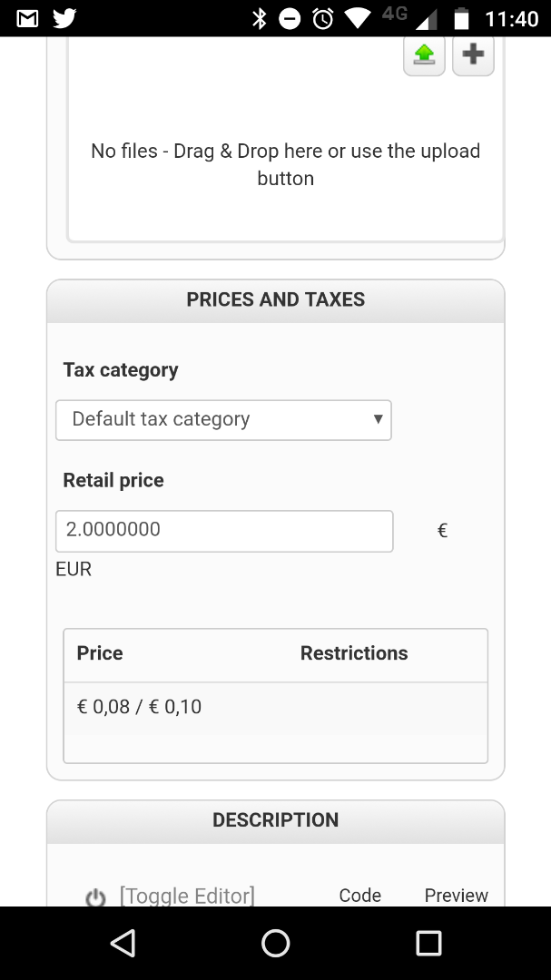Screen dimensions: 551x980
Task: Click the Prices and Taxes section header
Action: (275, 300)
